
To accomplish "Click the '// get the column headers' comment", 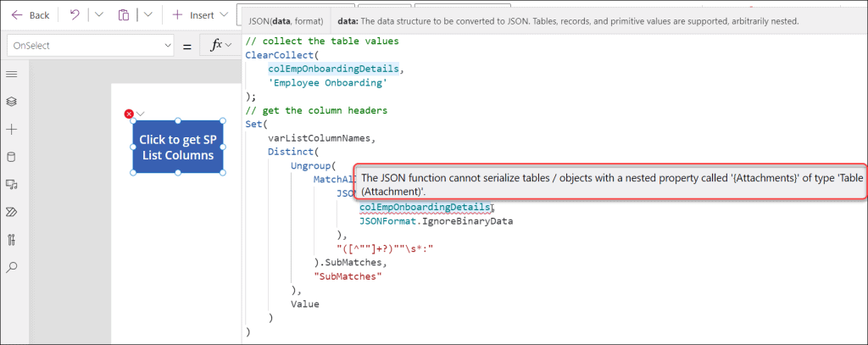I will point(316,111).
